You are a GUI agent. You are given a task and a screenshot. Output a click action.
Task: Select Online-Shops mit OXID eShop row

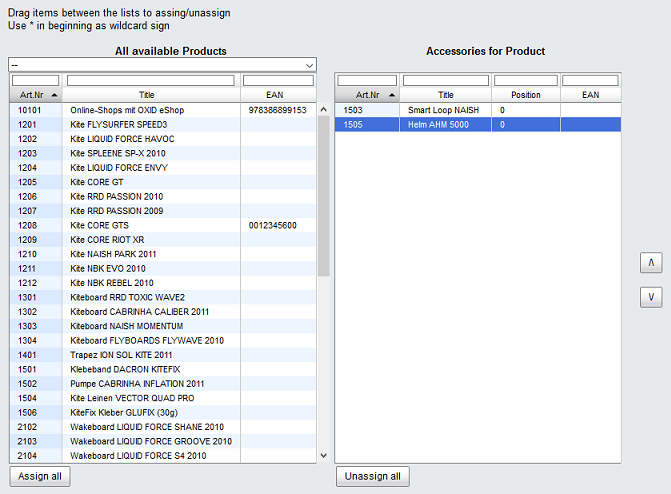163,110
